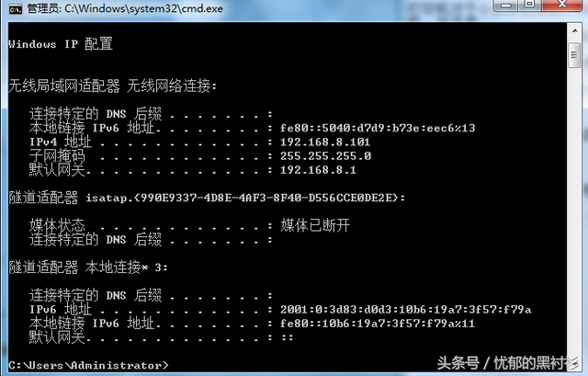The width and height of the screenshot is (588, 376).
Task: Click the fe80::5040 link-local IPv6 address
Action: point(378,128)
